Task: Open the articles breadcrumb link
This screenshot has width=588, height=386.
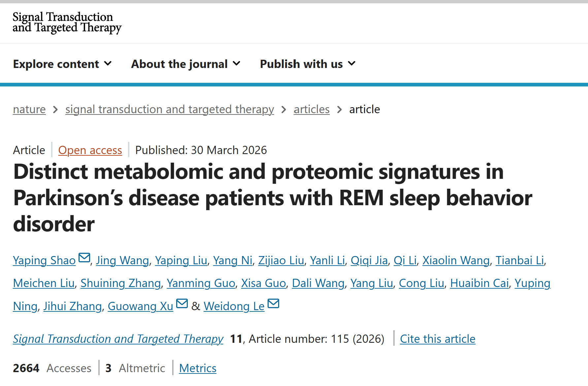Action: click(x=311, y=109)
